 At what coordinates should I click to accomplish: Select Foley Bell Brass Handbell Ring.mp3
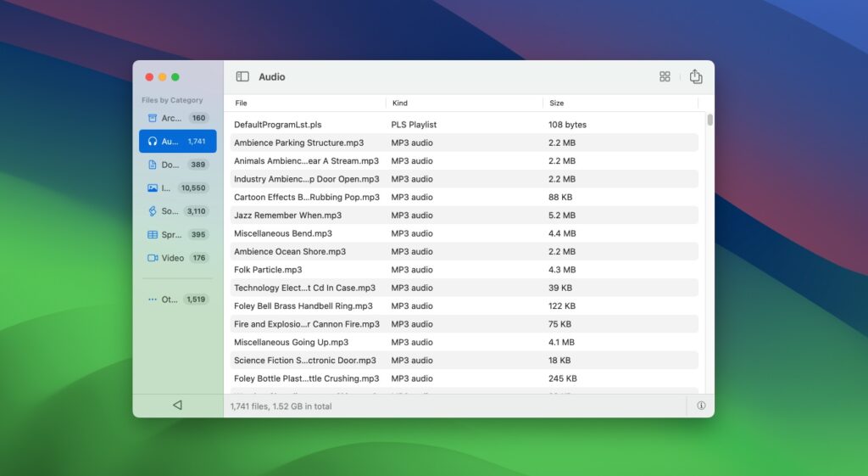pyautogui.click(x=303, y=306)
